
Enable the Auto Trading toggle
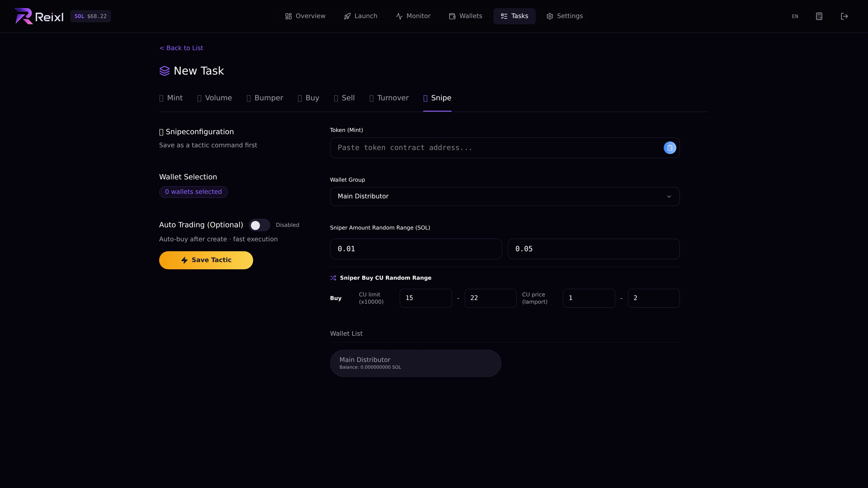tap(259, 225)
